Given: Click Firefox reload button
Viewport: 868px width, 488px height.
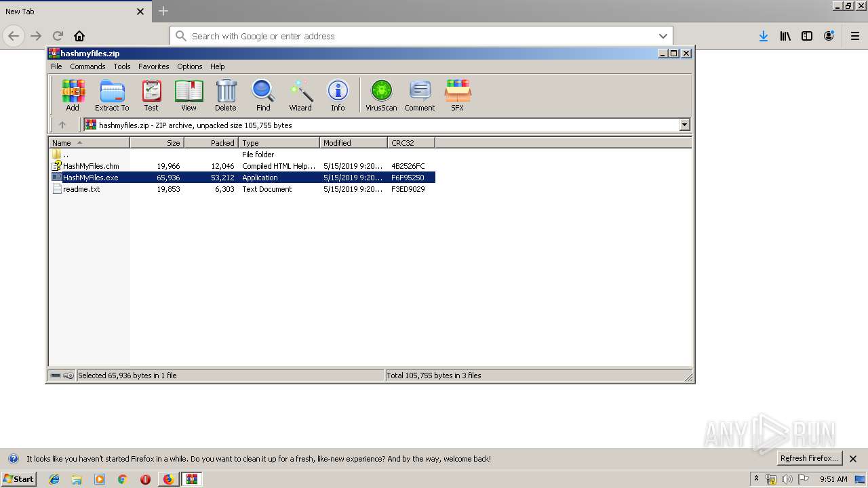Looking at the screenshot, I should point(58,36).
